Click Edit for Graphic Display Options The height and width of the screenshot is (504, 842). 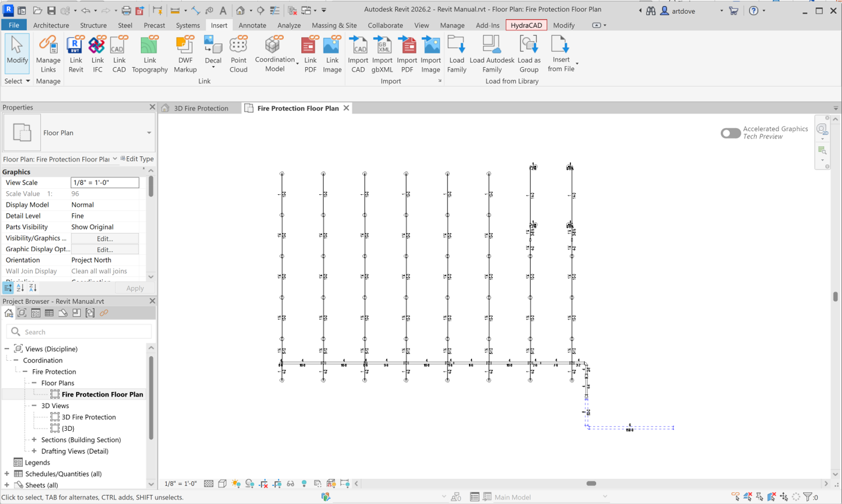tap(105, 249)
